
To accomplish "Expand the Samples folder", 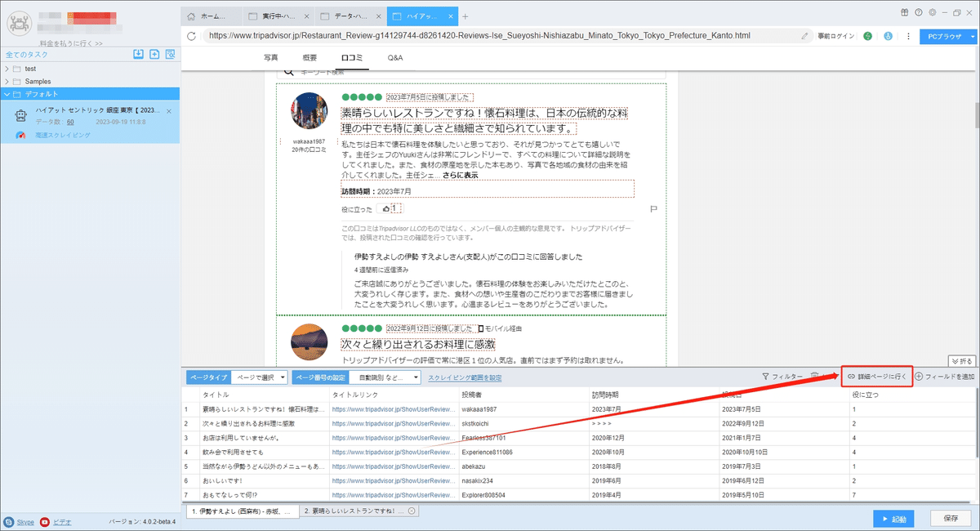I will click(7, 82).
